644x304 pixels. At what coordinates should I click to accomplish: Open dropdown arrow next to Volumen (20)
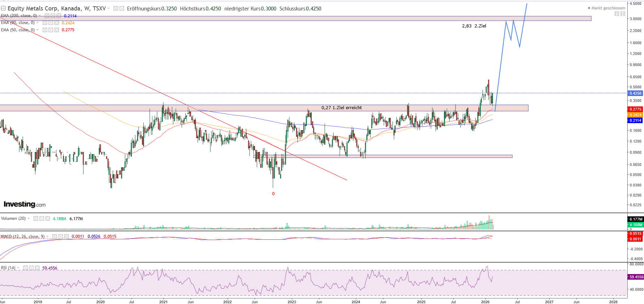click(29, 218)
